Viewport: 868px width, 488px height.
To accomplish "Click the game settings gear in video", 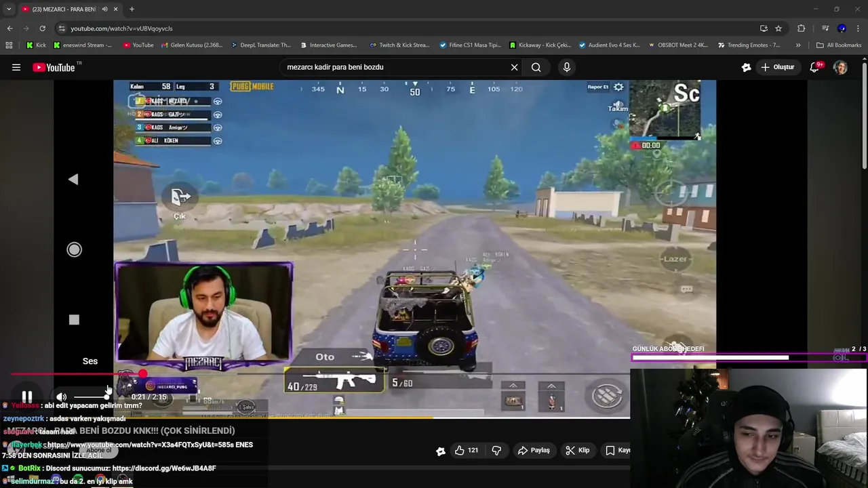I will (618, 87).
